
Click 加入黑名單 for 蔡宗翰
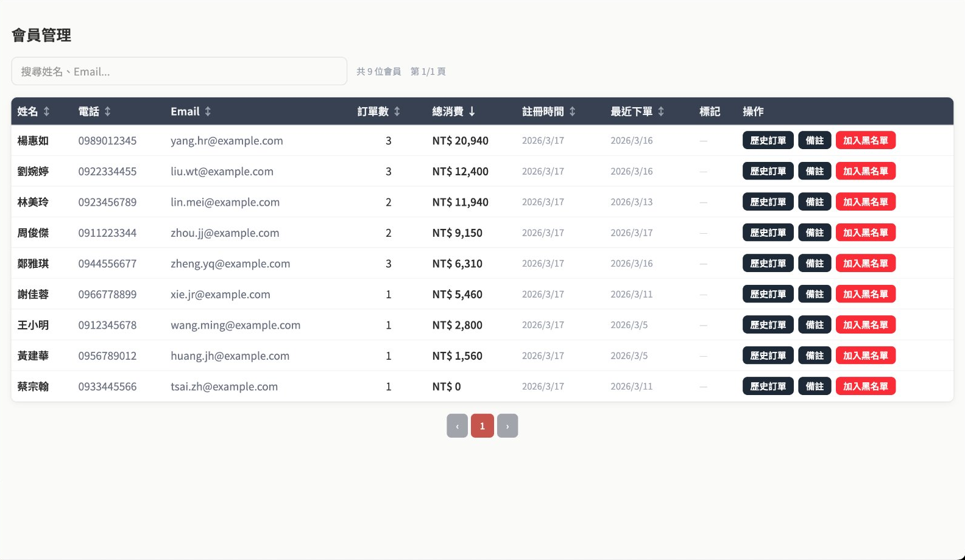click(x=865, y=387)
